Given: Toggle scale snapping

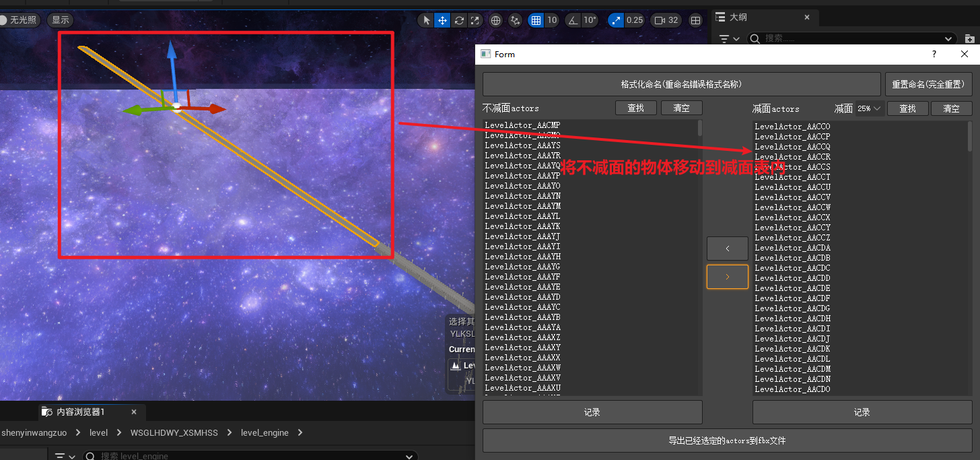Looking at the screenshot, I should (616, 20).
